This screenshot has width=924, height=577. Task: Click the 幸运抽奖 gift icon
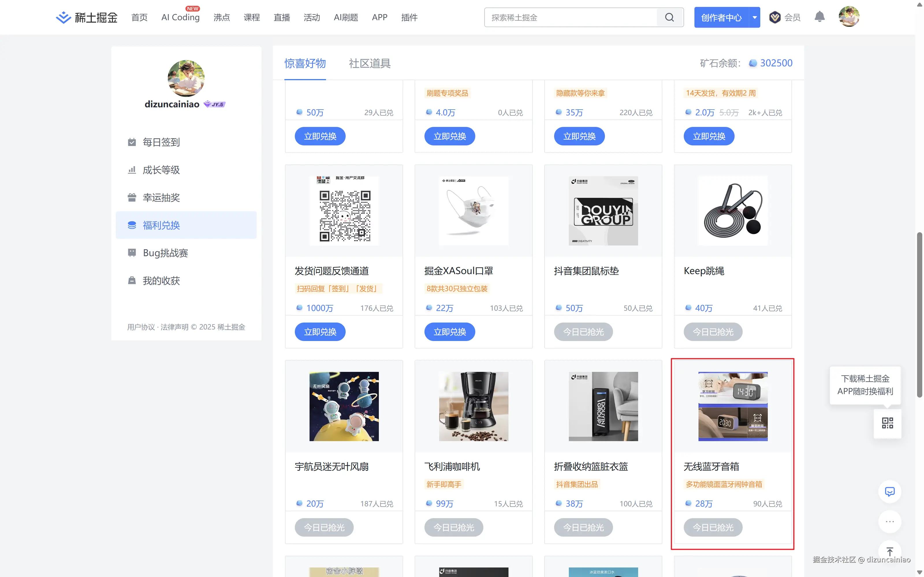[132, 197]
